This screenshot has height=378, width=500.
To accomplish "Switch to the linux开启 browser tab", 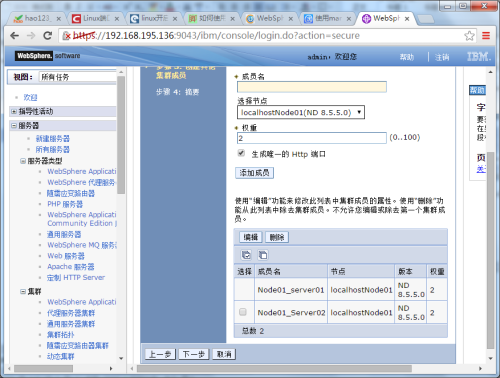I will 153,19.
